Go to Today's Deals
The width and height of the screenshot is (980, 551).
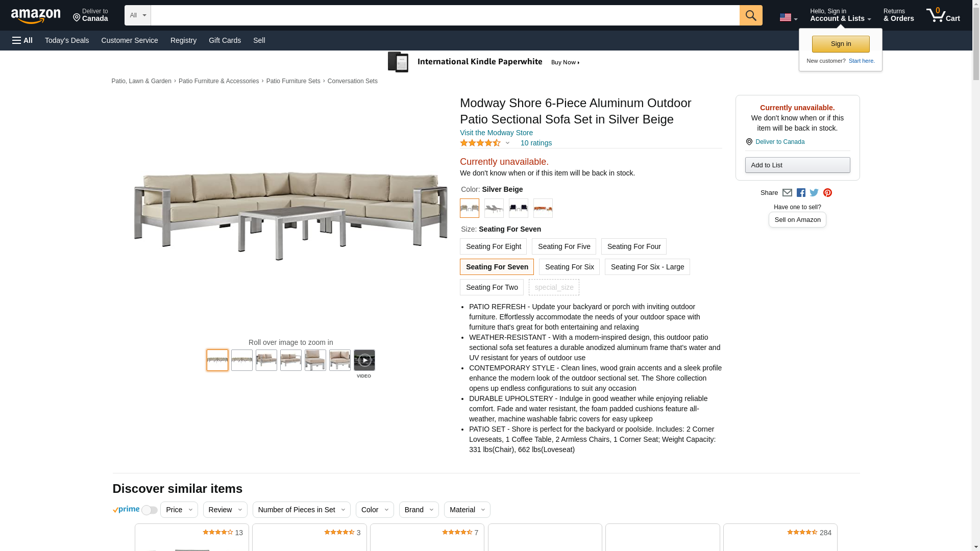coord(67,40)
